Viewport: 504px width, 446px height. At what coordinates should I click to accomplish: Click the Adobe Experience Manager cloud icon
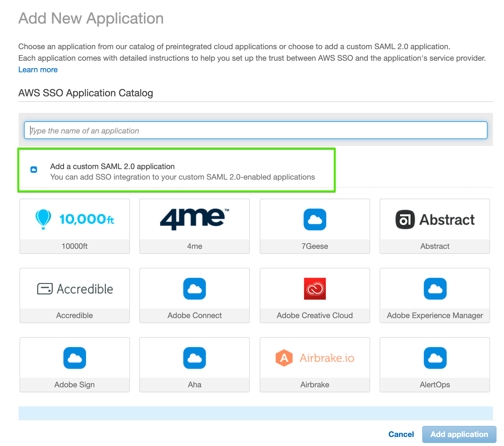(x=435, y=288)
